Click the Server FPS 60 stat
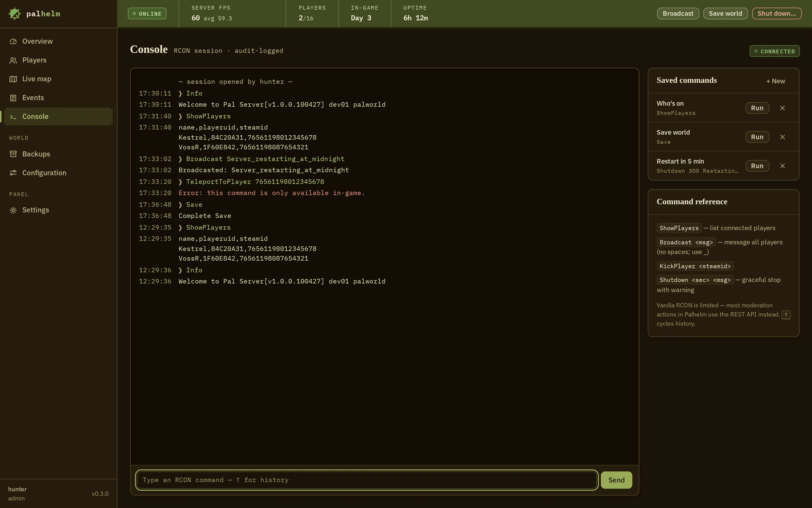 [211, 13]
